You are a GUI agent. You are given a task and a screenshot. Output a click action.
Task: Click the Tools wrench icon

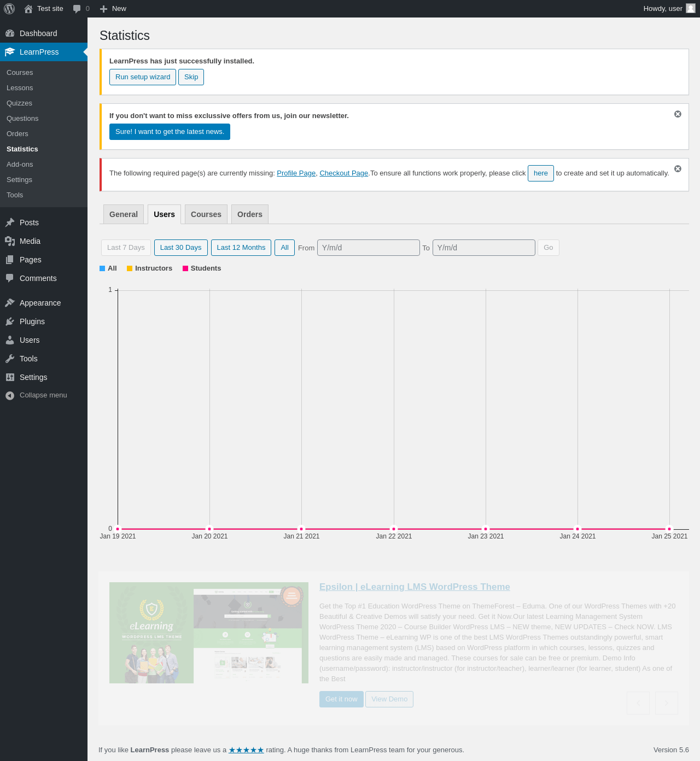pos(10,359)
